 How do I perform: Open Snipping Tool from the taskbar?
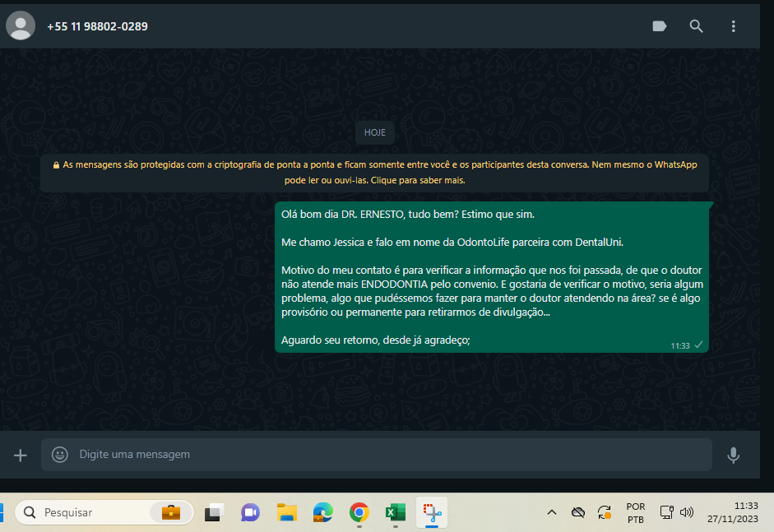432,513
